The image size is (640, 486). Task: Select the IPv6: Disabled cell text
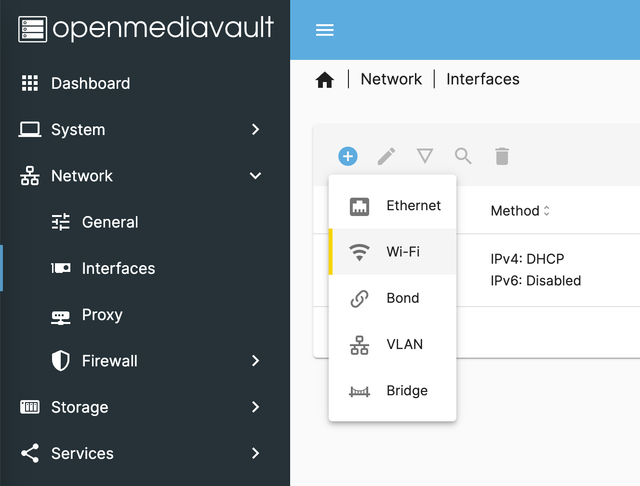536,281
